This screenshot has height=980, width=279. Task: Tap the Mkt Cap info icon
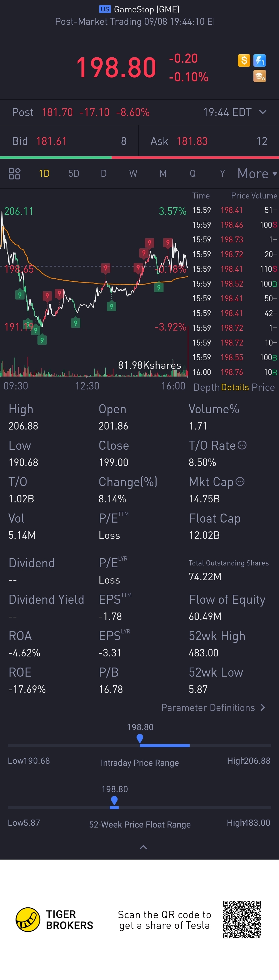click(240, 482)
